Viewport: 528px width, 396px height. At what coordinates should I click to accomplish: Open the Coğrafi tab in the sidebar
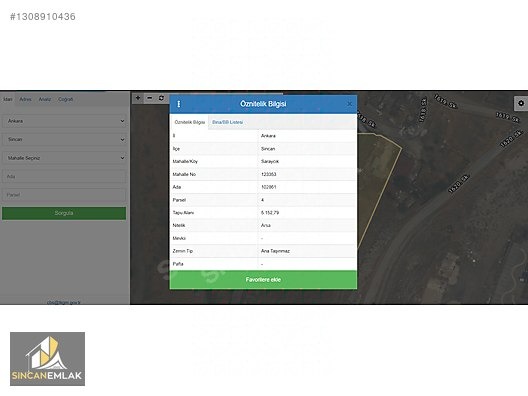65,99
